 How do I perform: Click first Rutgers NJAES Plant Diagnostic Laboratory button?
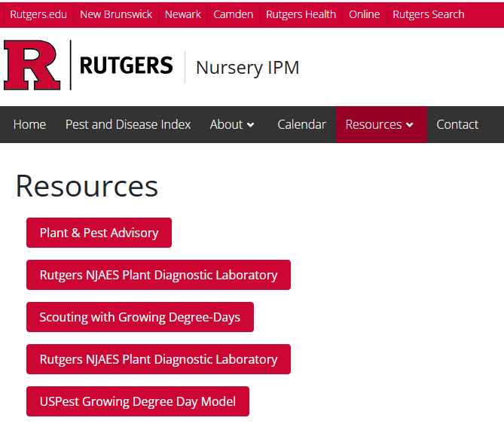click(x=158, y=275)
